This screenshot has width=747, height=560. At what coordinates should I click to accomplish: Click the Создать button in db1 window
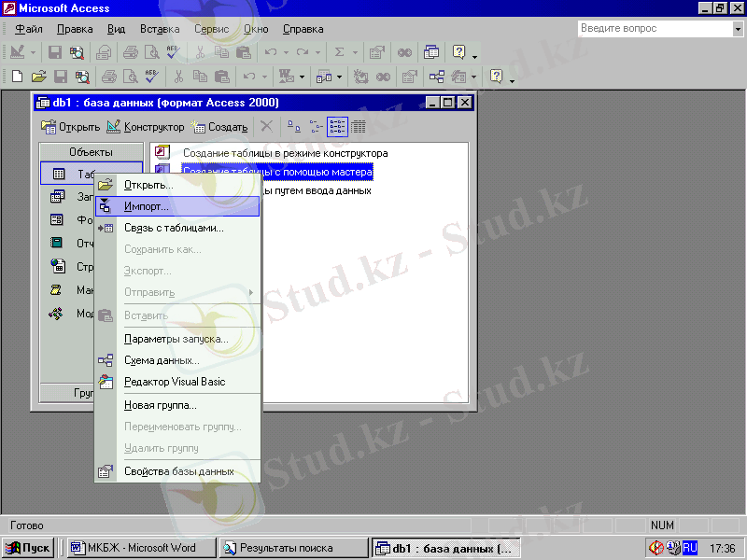(219, 127)
